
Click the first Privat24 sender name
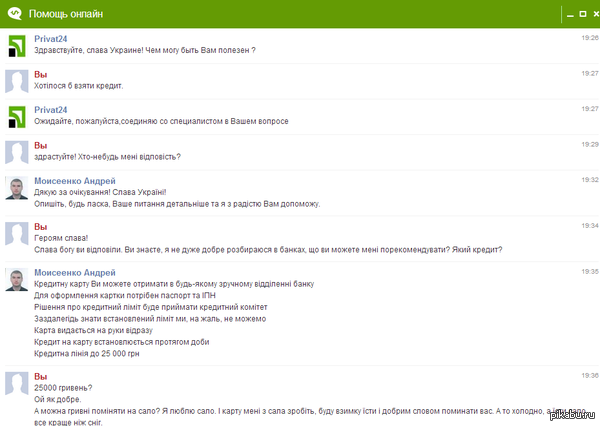click(51, 39)
